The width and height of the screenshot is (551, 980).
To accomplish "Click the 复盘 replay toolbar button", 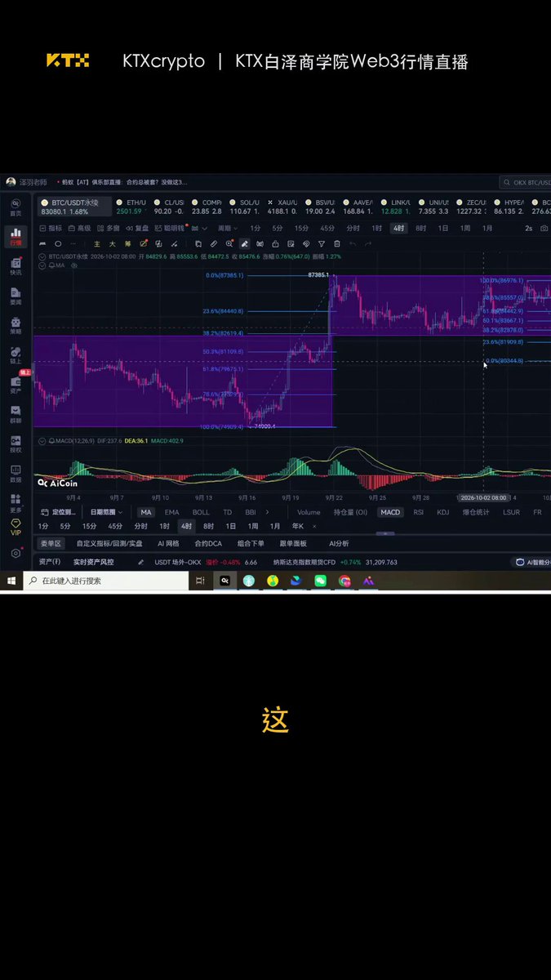I will coord(137,229).
